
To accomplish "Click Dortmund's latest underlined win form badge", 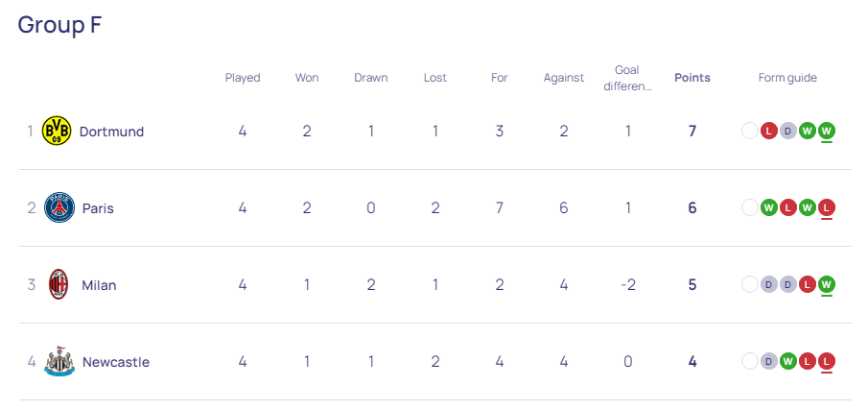I will (827, 132).
